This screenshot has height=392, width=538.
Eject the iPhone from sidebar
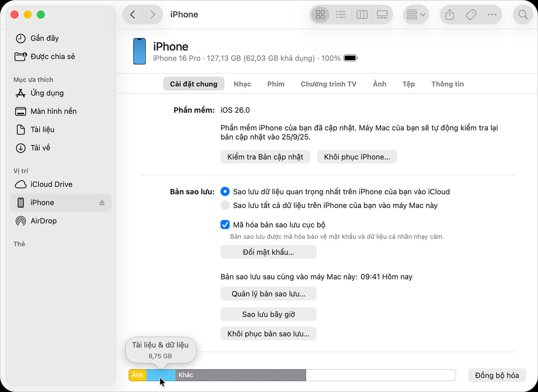pos(102,203)
